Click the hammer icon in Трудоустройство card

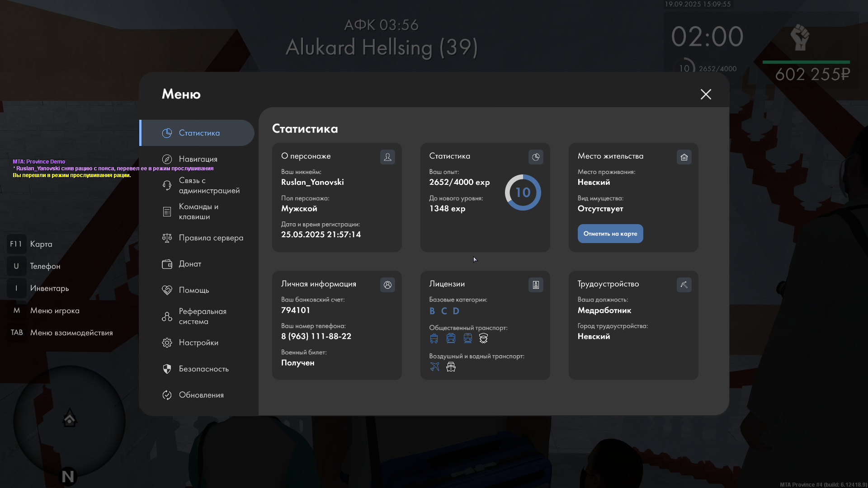pyautogui.click(x=684, y=285)
